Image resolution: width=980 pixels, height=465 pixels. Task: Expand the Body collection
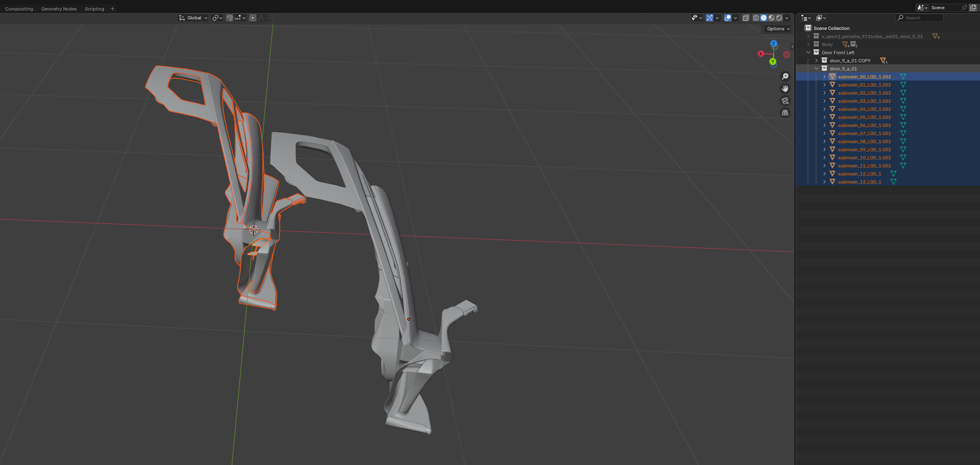coord(809,44)
